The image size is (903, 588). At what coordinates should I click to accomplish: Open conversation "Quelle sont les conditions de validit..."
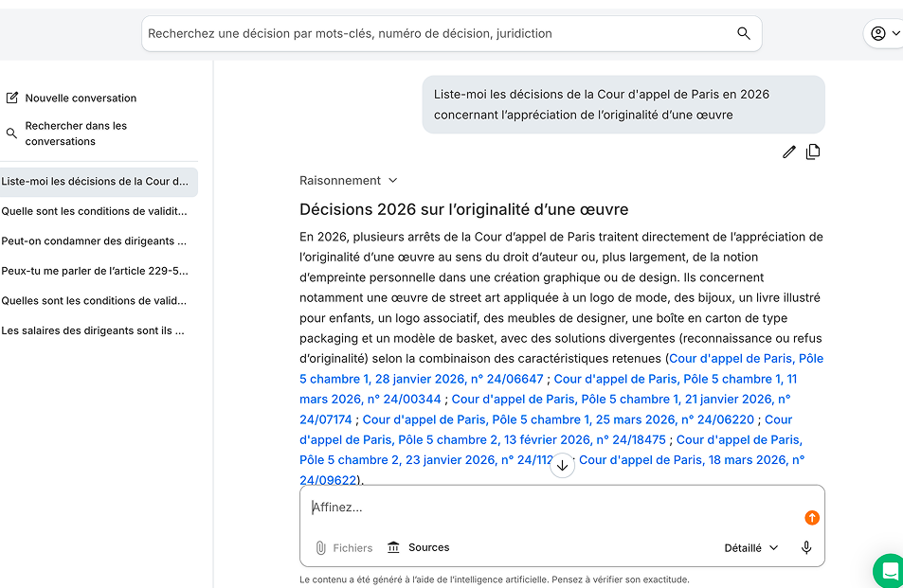[94, 211]
